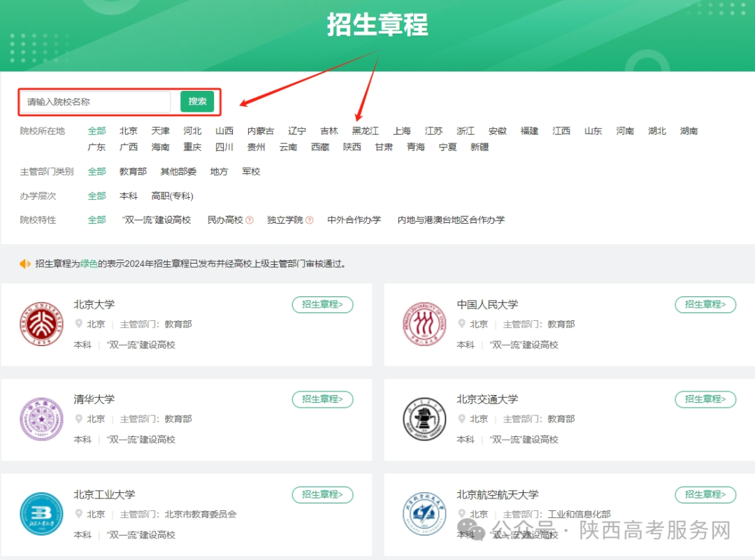This screenshot has height=560, width=755.
Task: Filter location by 重庆
Action: pyautogui.click(x=192, y=147)
